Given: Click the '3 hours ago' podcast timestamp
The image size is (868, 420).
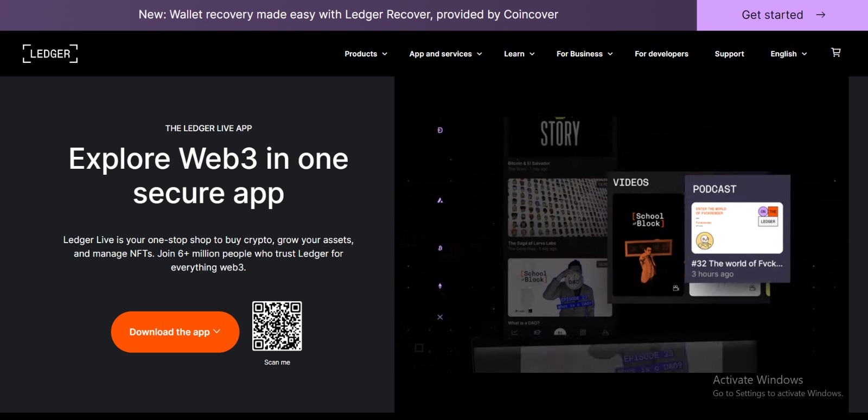Looking at the screenshot, I should coord(712,274).
